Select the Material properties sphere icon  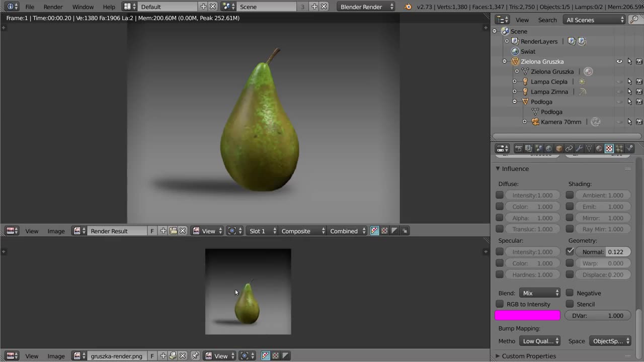click(599, 148)
